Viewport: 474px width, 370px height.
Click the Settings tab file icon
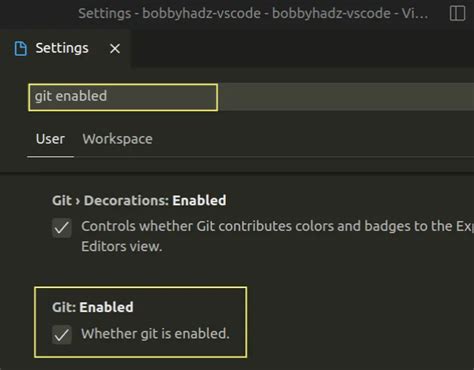coord(21,49)
